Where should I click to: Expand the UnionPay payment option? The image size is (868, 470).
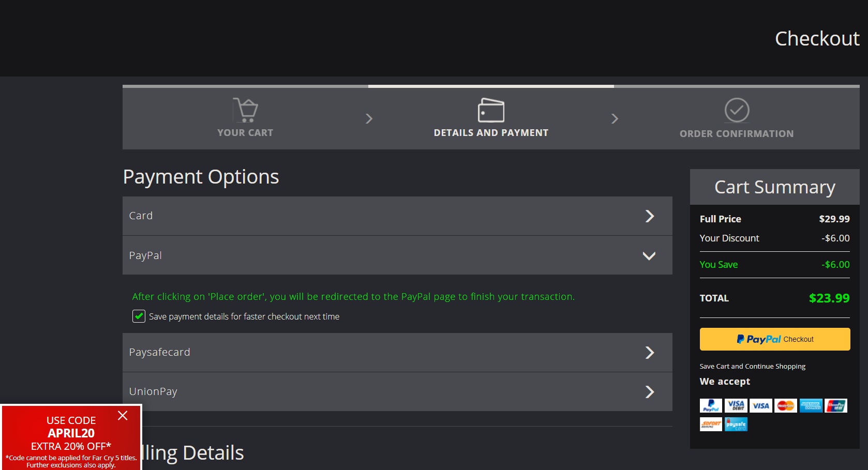click(397, 392)
